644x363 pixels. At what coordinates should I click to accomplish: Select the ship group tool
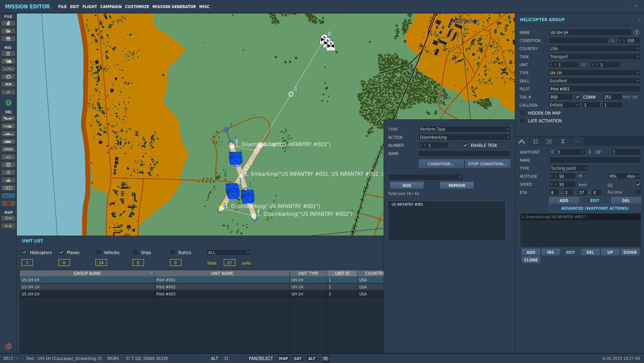[8, 134]
